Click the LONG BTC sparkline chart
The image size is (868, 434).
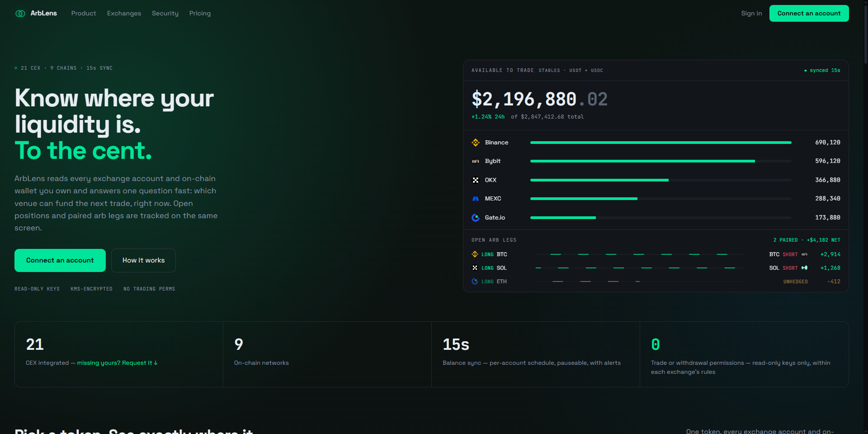coord(640,254)
